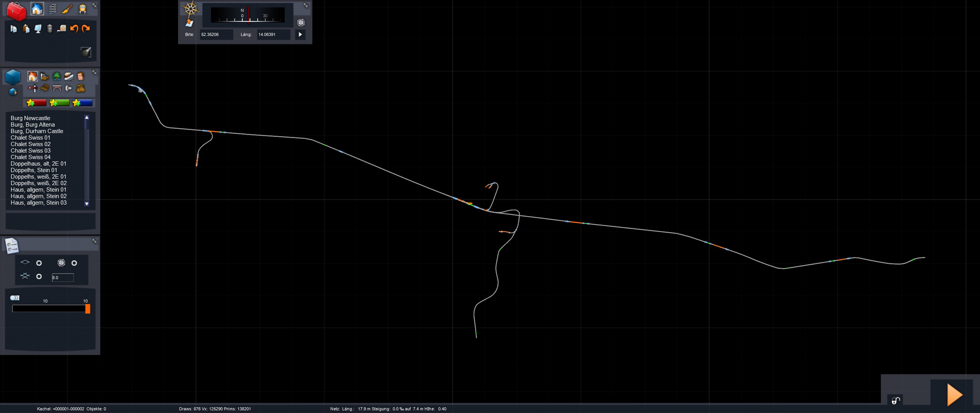Enable the crossed grid radio option
Viewport: 980px width, 413px height.
[x=39, y=276]
